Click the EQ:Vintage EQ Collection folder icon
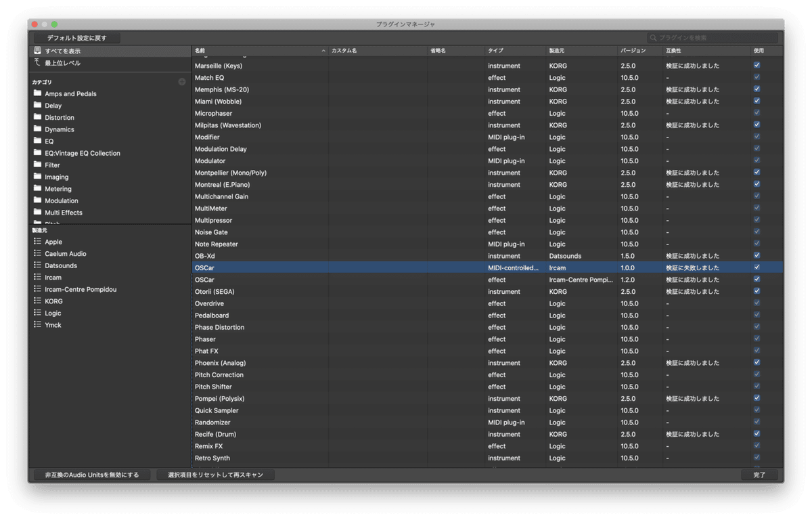Viewport: 812px width, 520px height. (x=38, y=152)
